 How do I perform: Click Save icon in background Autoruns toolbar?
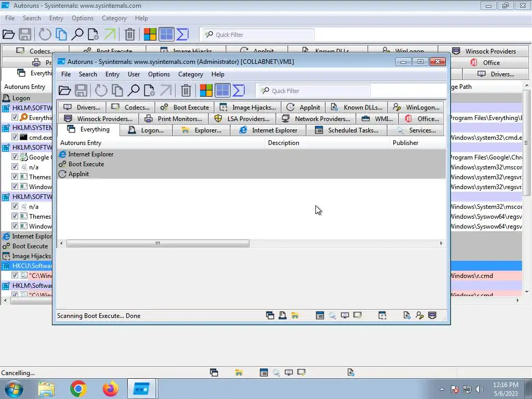tap(25, 34)
